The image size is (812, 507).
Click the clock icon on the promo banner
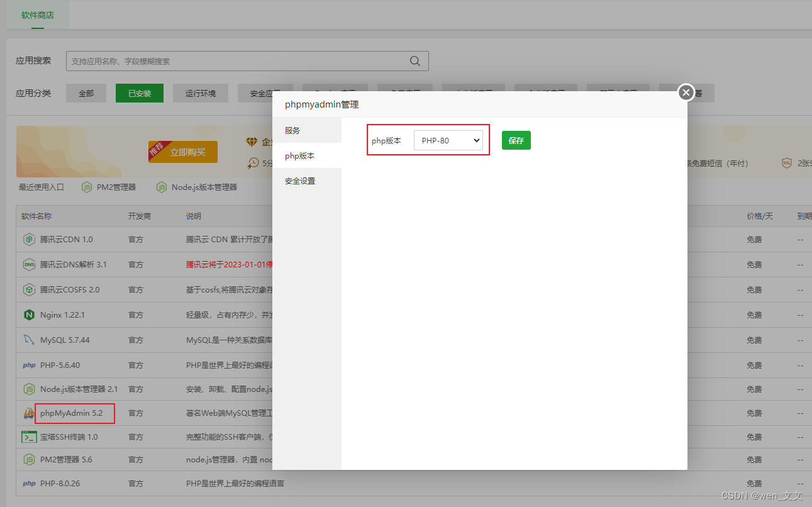click(x=253, y=163)
